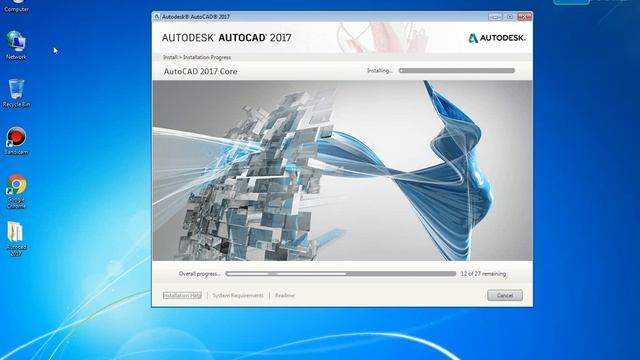Click the Autodesk AutoCAD 2017 window title

click(196, 17)
